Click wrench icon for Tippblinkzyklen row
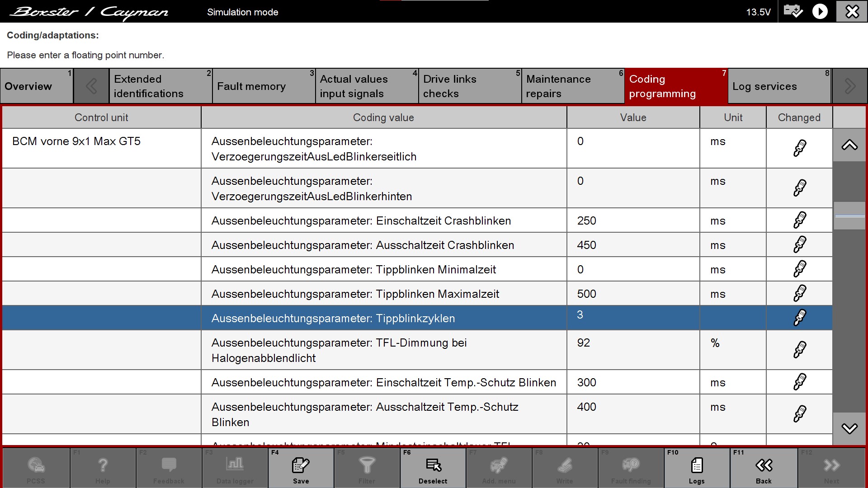This screenshot has height=488, width=868. tap(799, 318)
